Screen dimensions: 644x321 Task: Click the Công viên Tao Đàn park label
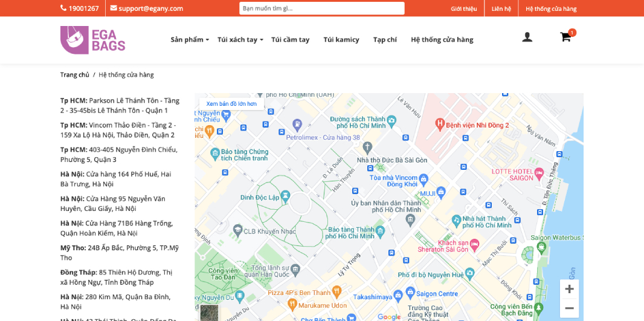click(224, 274)
